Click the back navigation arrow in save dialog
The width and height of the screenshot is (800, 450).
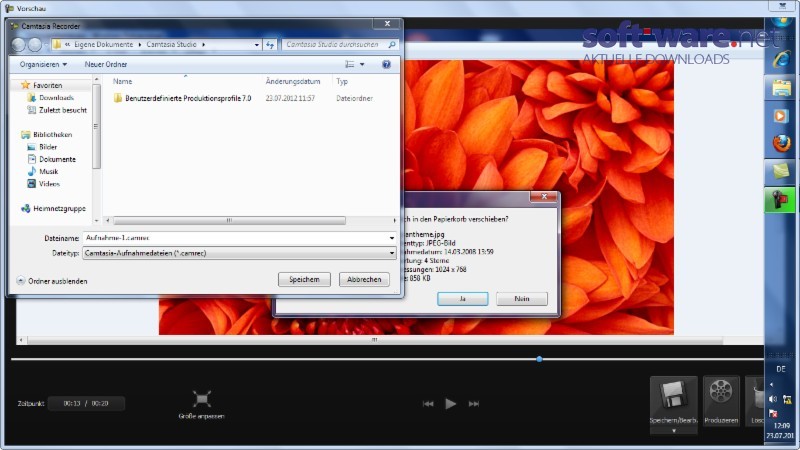click(18, 45)
